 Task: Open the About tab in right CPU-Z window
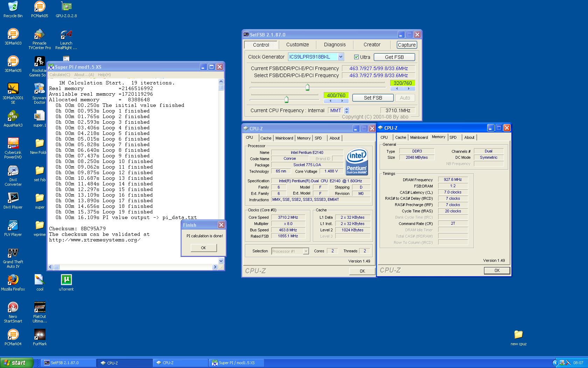[469, 137]
